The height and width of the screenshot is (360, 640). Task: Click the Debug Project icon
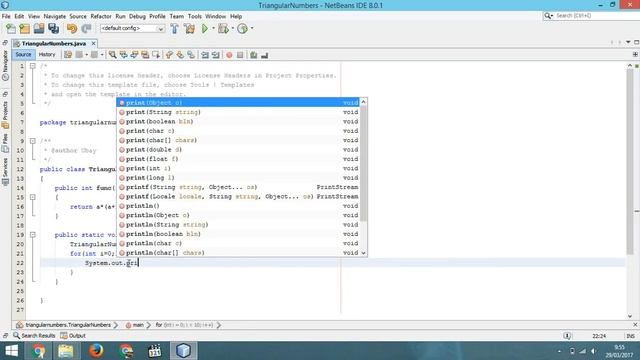click(x=223, y=29)
